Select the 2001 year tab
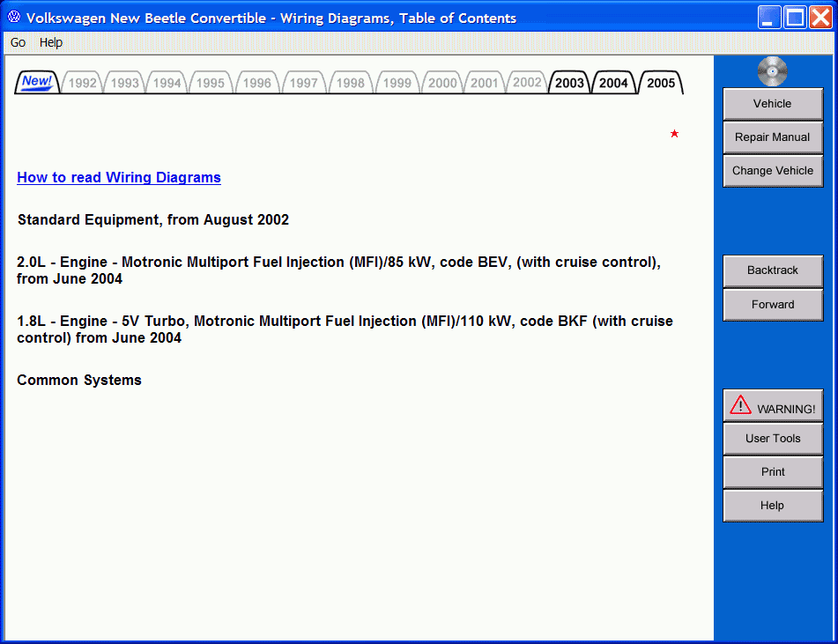This screenshot has height=644, width=838. click(x=484, y=83)
